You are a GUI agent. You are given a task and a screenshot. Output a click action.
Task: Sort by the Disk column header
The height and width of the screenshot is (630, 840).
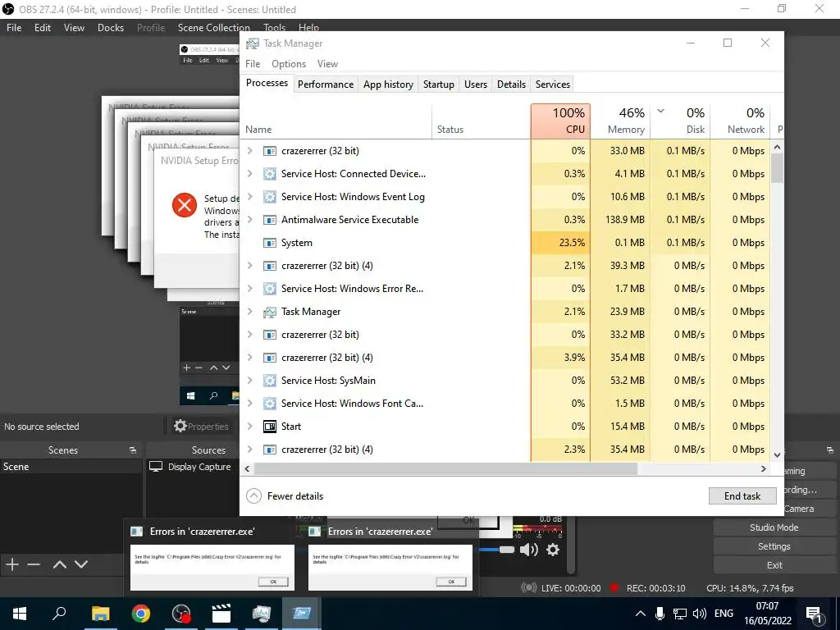(680, 121)
